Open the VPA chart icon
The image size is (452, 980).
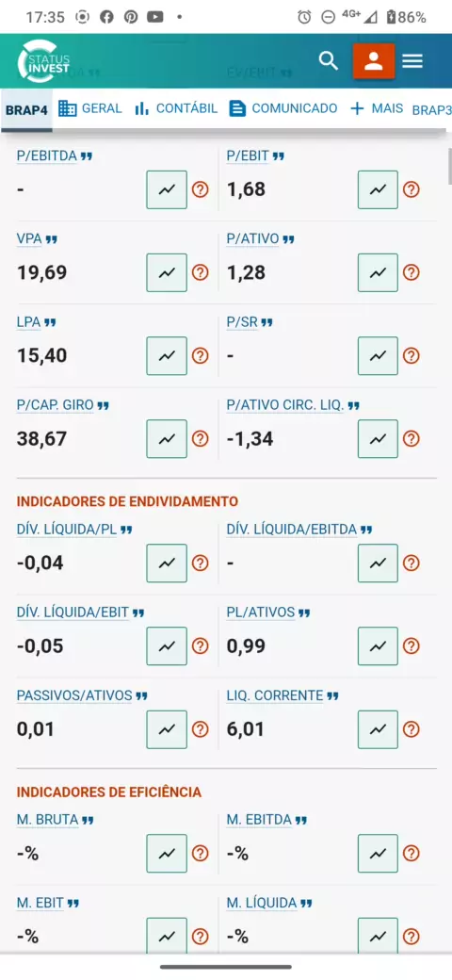point(167,272)
